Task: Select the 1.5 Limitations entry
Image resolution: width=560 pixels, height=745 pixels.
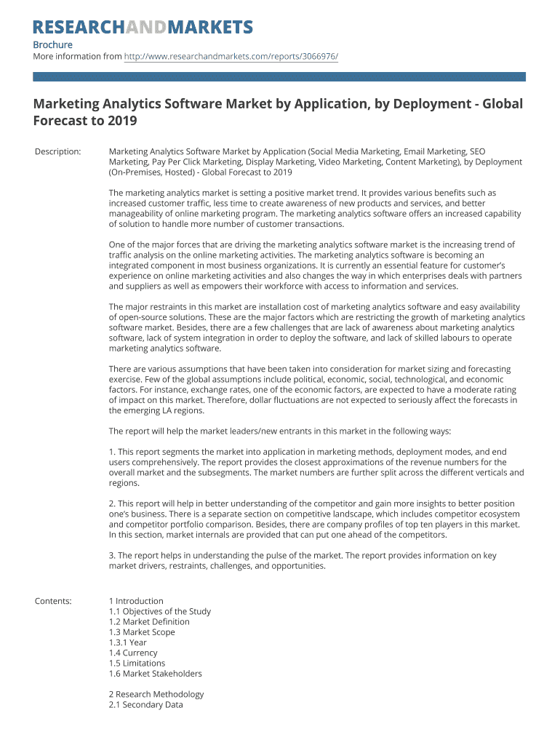Action: coord(137,664)
